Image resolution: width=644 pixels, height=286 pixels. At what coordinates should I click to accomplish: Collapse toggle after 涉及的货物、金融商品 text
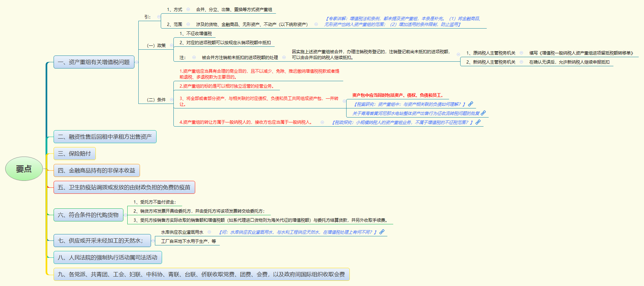[x=316, y=24]
